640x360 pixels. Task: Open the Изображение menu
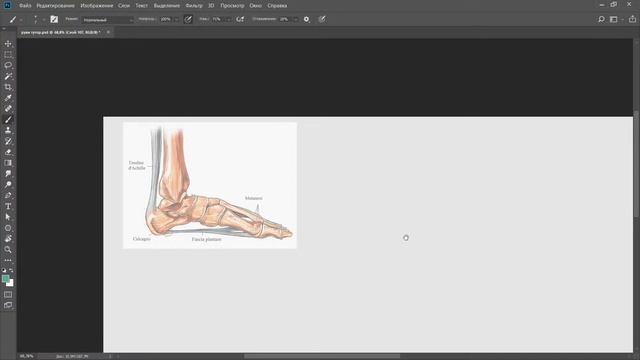(97, 6)
